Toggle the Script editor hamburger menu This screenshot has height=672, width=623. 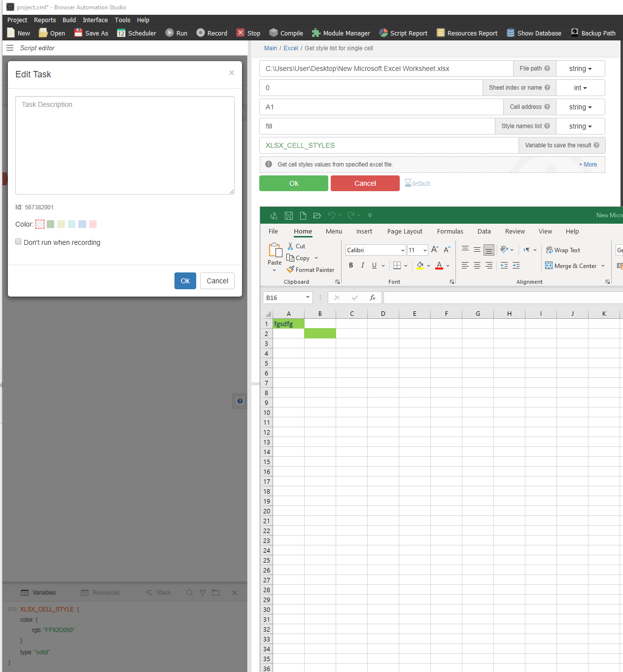10,48
